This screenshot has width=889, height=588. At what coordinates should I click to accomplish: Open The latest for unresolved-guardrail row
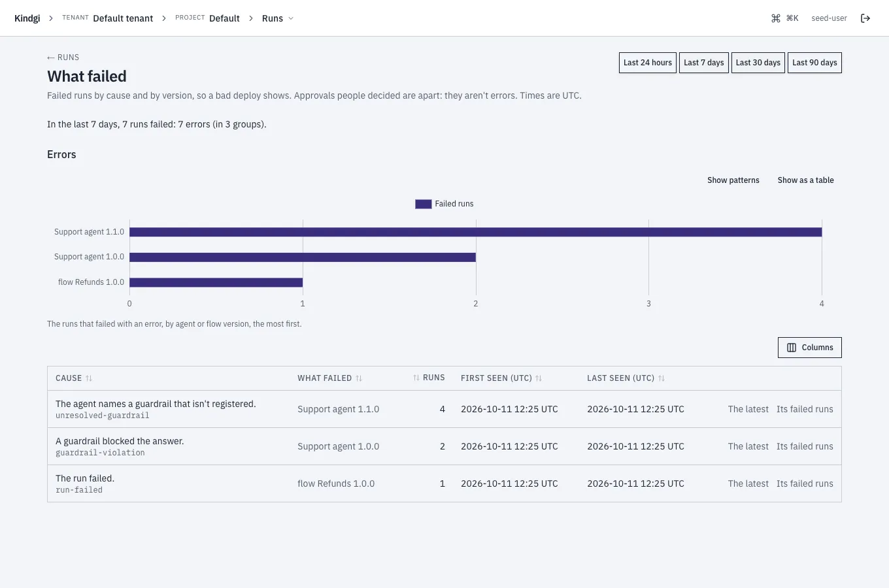pyautogui.click(x=748, y=409)
